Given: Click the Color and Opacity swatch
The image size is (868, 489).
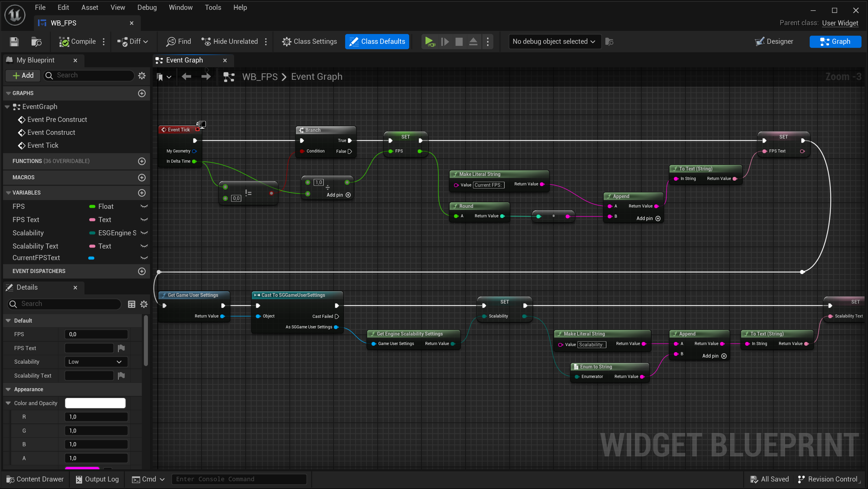Looking at the screenshot, I should (95, 403).
